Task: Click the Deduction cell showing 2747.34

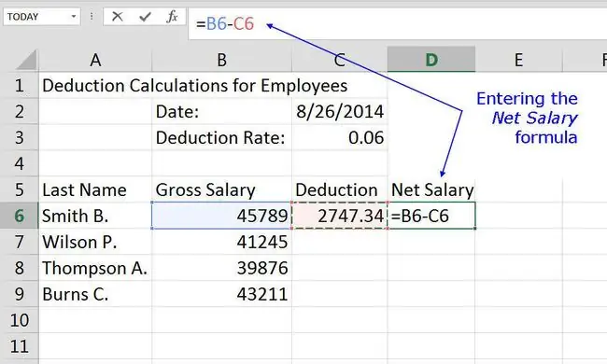Action: tap(340, 216)
